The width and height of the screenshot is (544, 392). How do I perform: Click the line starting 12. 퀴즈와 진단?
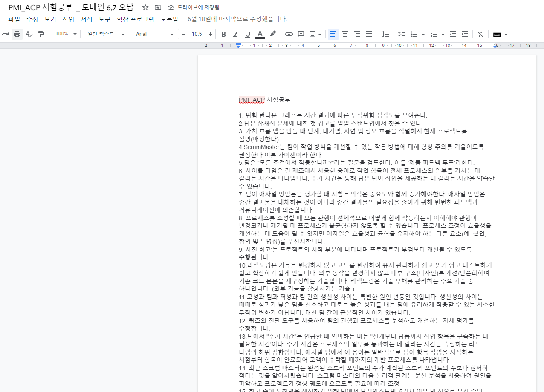356,320
